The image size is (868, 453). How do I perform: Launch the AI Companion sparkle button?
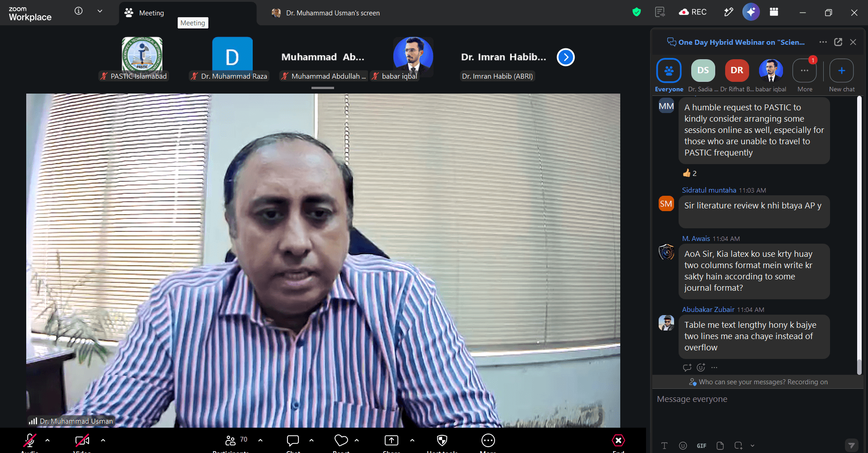click(751, 12)
